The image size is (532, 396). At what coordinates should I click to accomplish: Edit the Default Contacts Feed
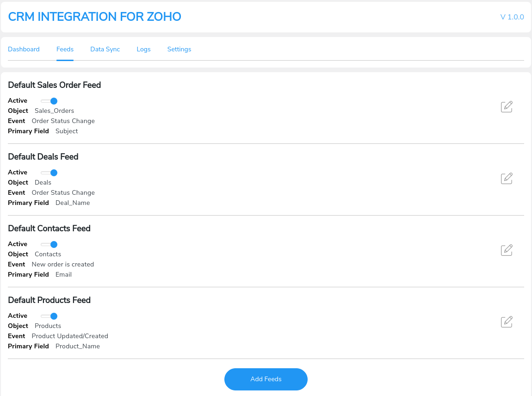[x=507, y=250]
